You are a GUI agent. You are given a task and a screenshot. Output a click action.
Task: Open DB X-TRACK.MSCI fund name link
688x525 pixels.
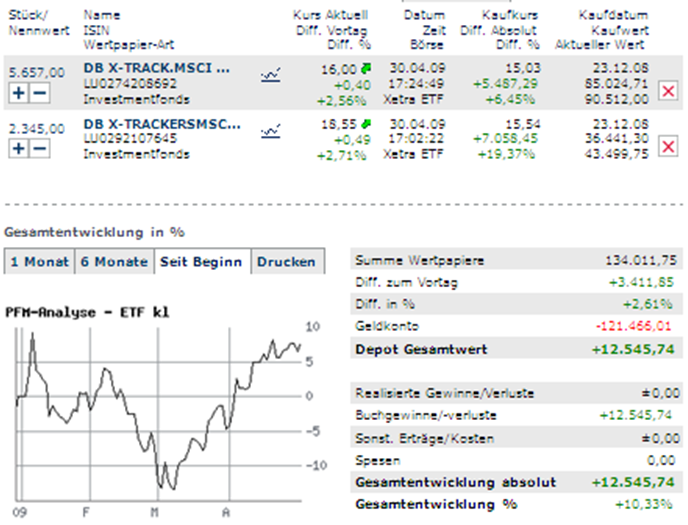tap(157, 69)
